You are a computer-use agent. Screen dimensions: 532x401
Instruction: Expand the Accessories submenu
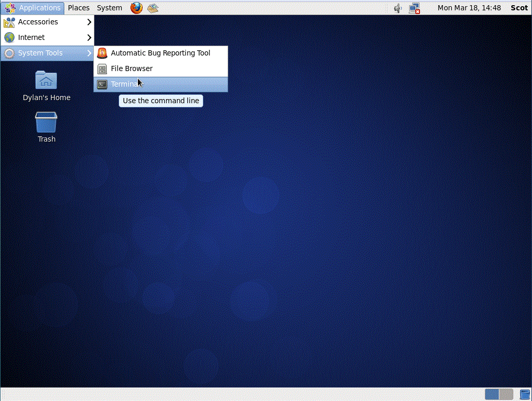pyautogui.click(x=39, y=22)
